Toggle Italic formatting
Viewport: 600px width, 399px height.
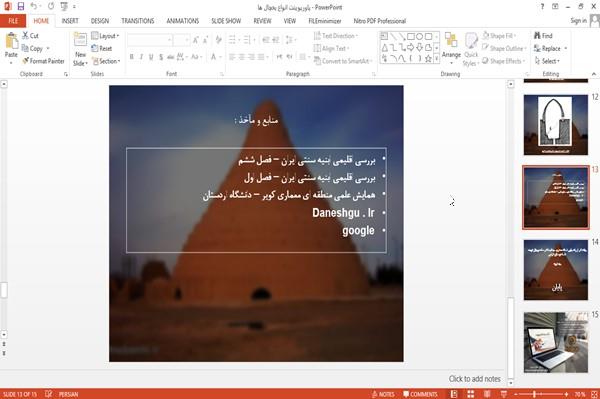[141, 57]
